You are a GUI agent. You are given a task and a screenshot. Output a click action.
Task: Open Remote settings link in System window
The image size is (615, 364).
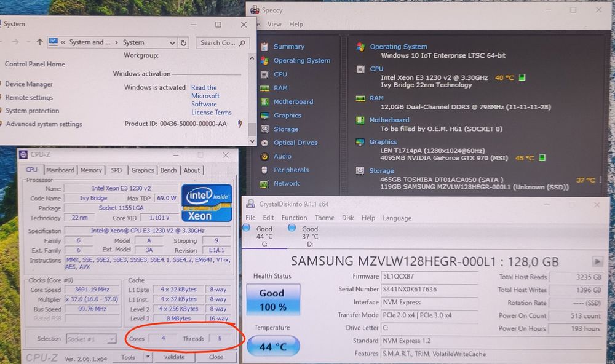point(29,97)
